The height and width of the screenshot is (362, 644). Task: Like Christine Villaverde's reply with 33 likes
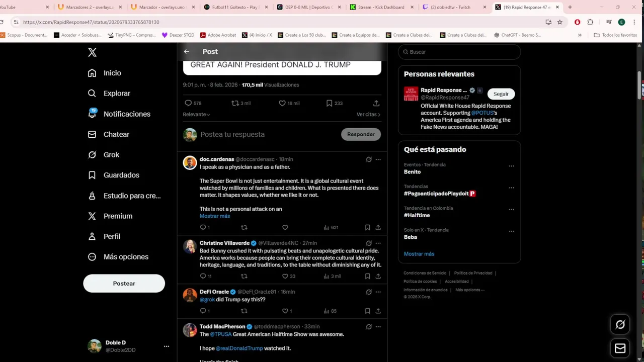coord(288,277)
